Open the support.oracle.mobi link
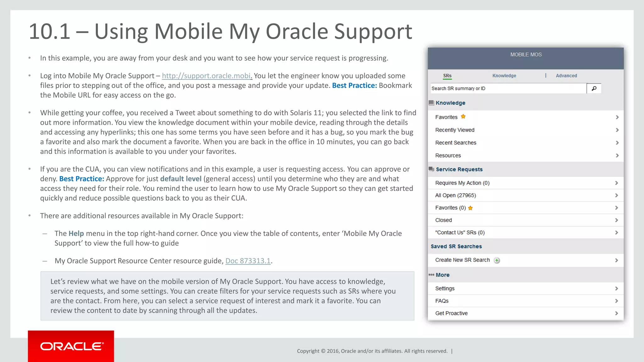Image resolution: width=644 pixels, height=362 pixels. click(x=207, y=76)
